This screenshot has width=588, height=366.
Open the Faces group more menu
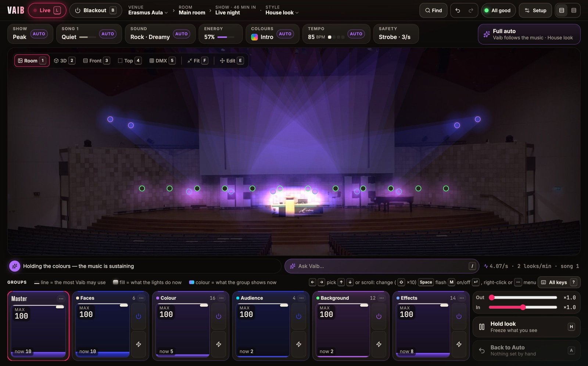(x=141, y=298)
